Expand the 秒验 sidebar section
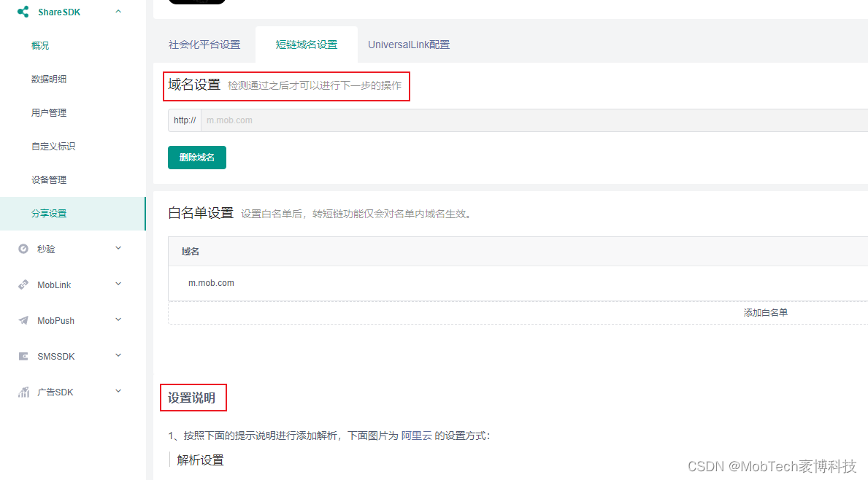 point(118,248)
